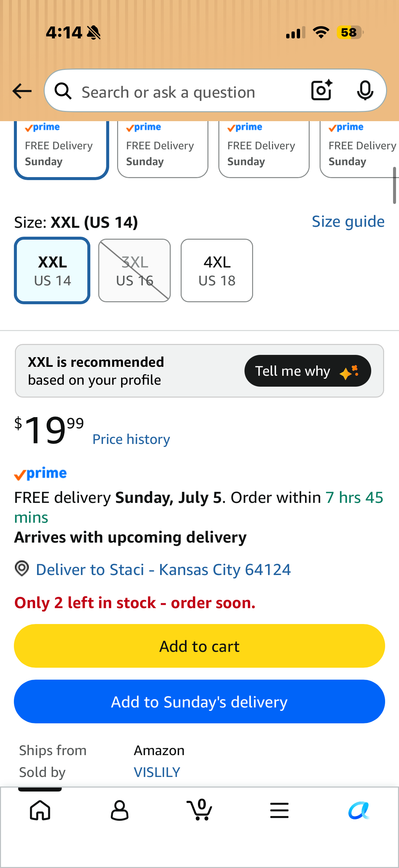The width and height of the screenshot is (399, 868).
Task: Open the Home tab icon
Action: click(x=40, y=810)
